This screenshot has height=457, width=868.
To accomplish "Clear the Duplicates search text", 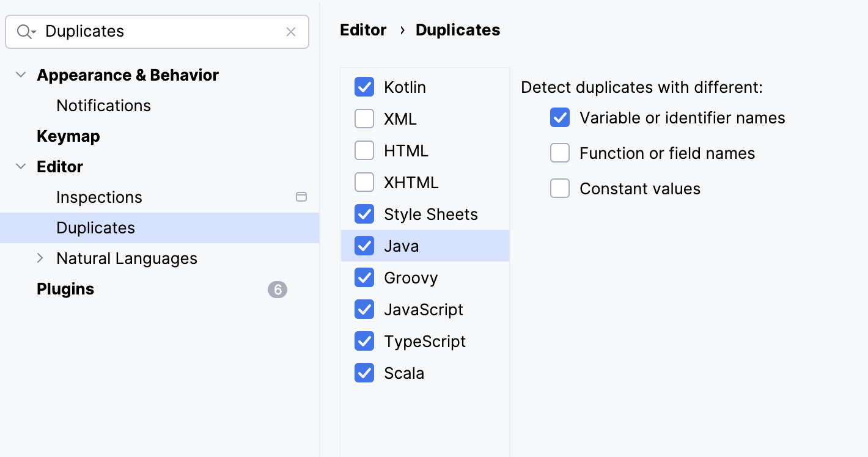I will (291, 32).
